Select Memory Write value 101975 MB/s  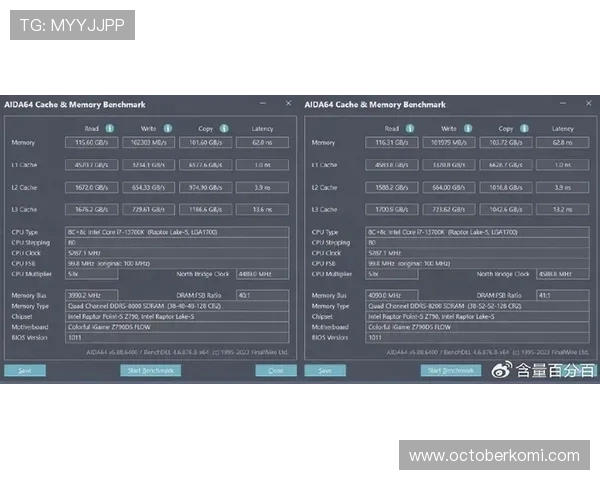click(x=448, y=143)
